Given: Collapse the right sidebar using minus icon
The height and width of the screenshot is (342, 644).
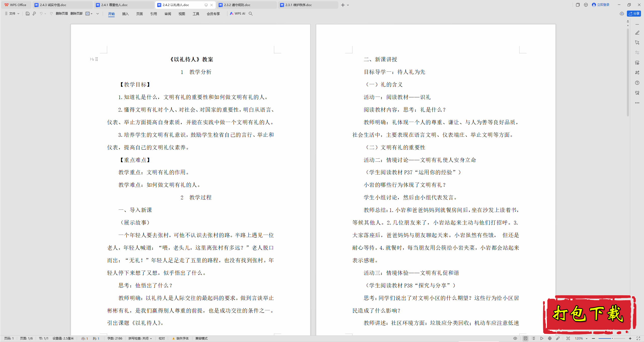Looking at the screenshot, I should tap(637, 24).
